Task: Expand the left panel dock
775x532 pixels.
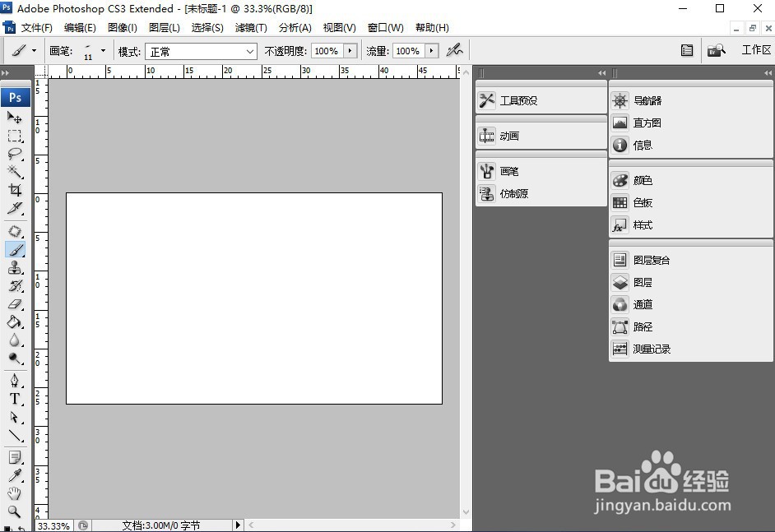Action: 601,72
